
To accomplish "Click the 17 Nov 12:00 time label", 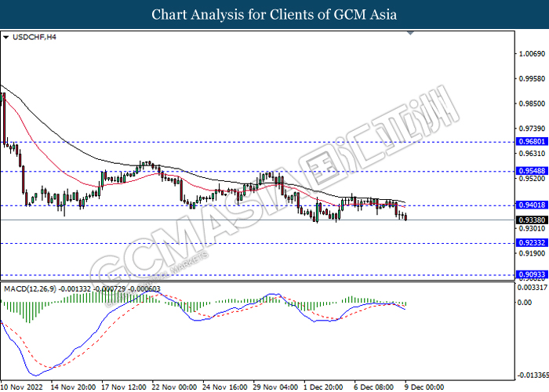I will (124, 387).
